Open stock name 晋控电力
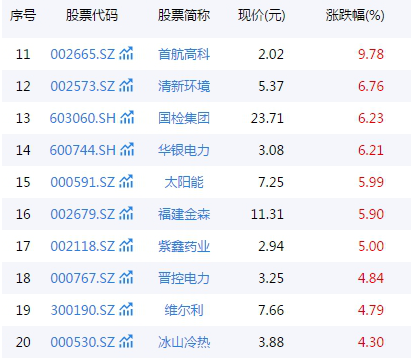The height and width of the screenshot is (360, 414). (184, 278)
